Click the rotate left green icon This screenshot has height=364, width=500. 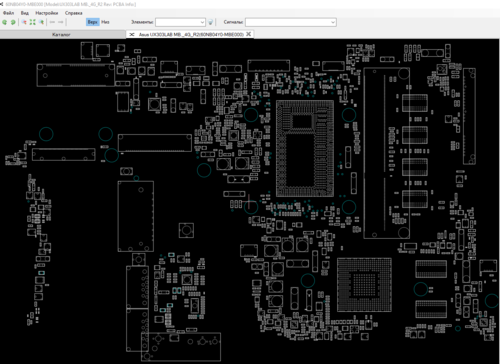pos(5,22)
